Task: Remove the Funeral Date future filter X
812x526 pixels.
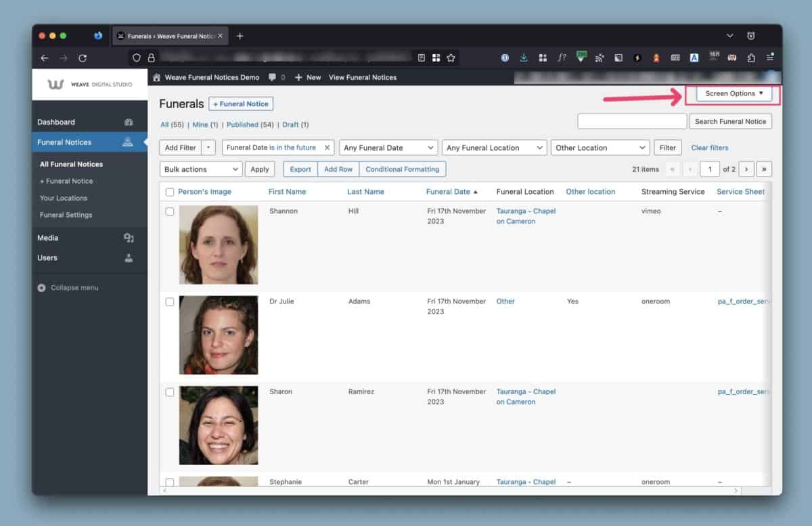Action: tap(328, 147)
